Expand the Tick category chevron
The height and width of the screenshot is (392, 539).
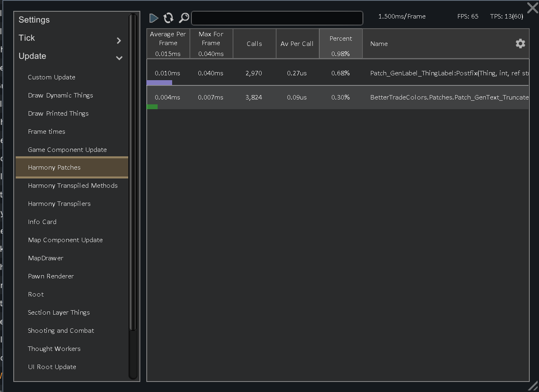coord(119,40)
